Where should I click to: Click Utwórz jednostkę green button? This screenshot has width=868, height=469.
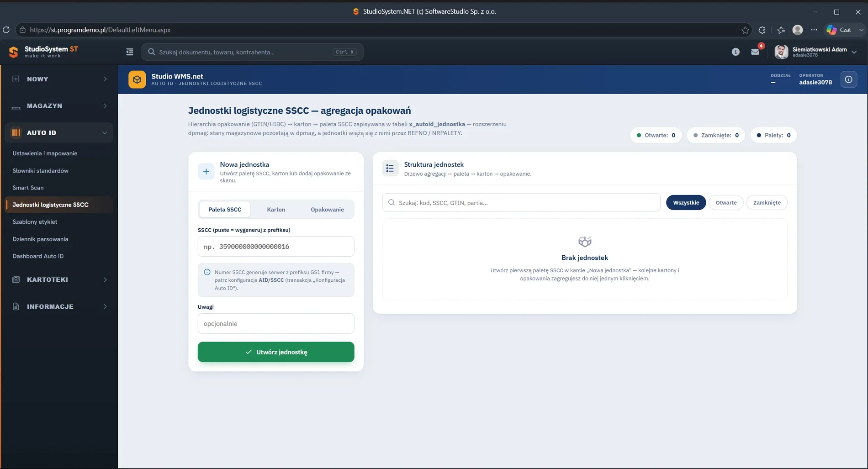click(276, 352)
